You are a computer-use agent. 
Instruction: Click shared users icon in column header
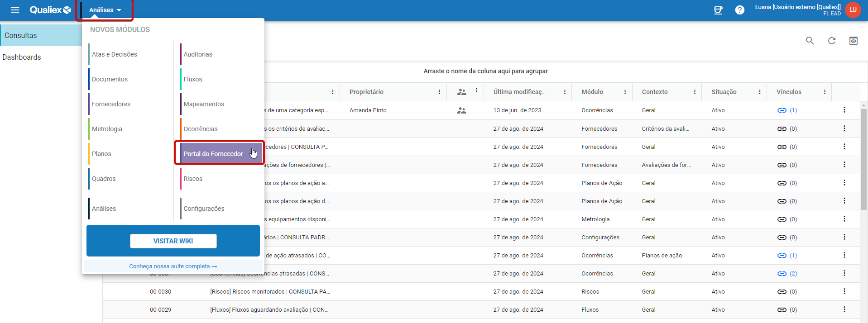462,92
